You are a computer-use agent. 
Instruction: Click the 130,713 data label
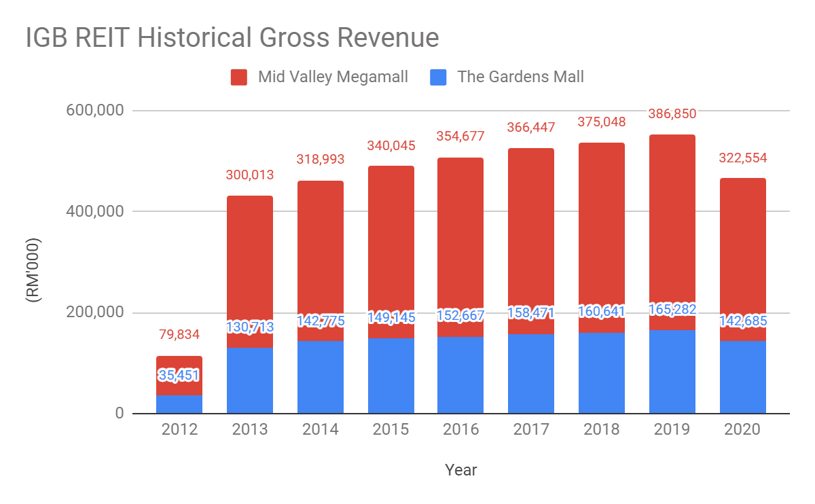coord(250,327)
